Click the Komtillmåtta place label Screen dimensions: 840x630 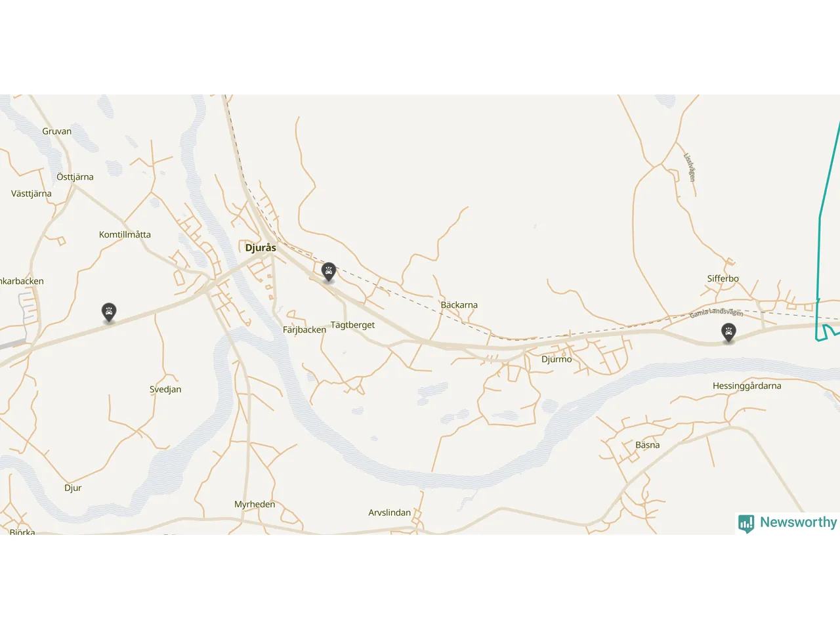click(x=125, y=234)
